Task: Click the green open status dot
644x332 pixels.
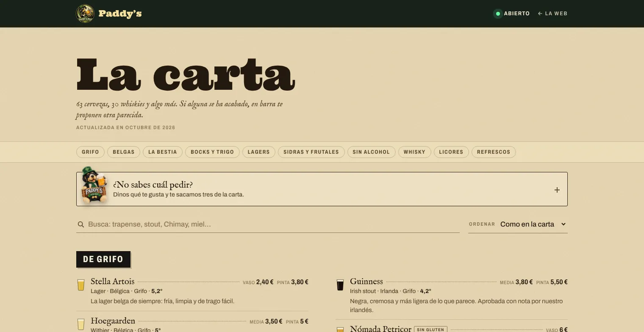Action: (x=498, y=14)
